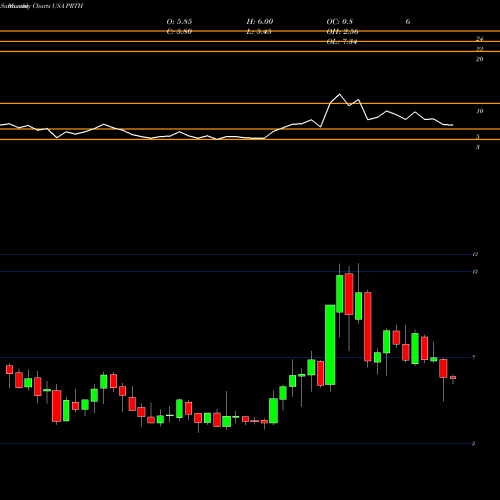Select the high value 'H: 6.00'
Viewport: 500px width, 500px height.
[260, 22]
